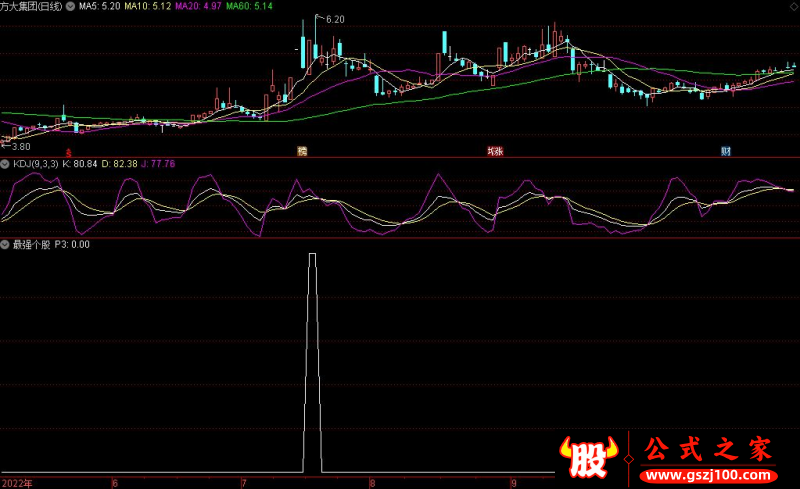Click the 3.80 low price label
800x489 pixels.
pos(20,146)
